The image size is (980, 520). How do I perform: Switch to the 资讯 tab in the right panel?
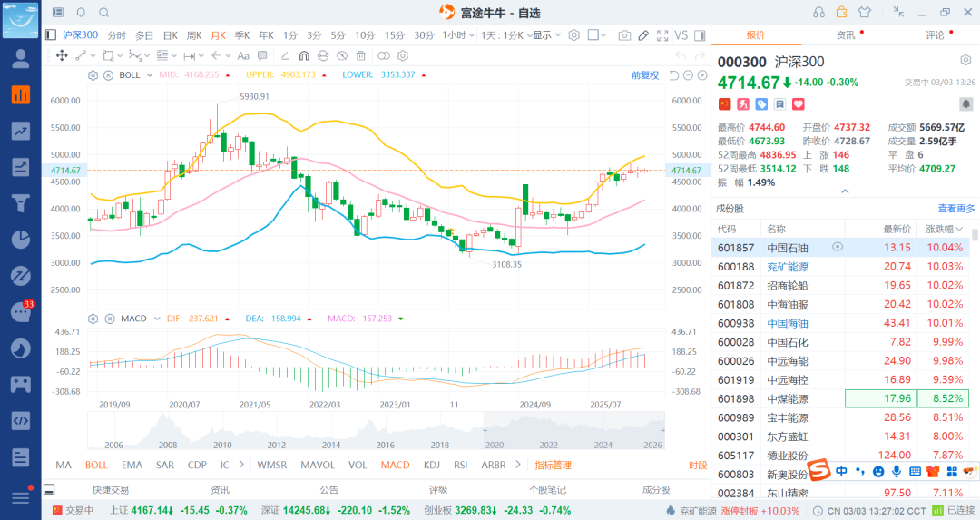tap(846, 34)
